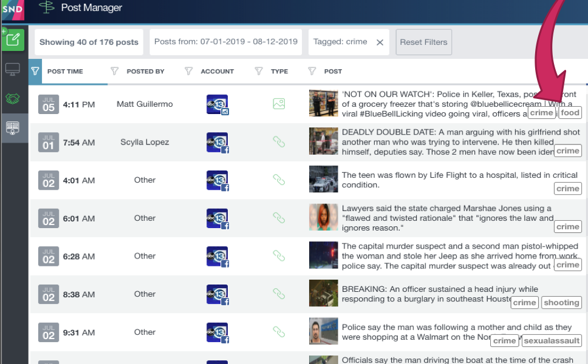Click the Tagged: crime filter box
This screenshot has height=364, width=588.
(x=349, y=42)
